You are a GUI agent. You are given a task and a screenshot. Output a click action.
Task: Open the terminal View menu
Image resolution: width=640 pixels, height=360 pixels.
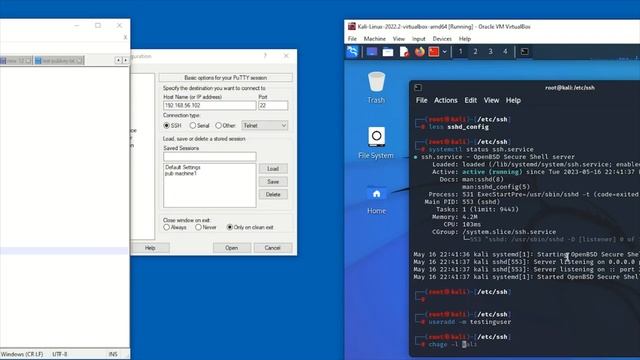pos(491,100)
